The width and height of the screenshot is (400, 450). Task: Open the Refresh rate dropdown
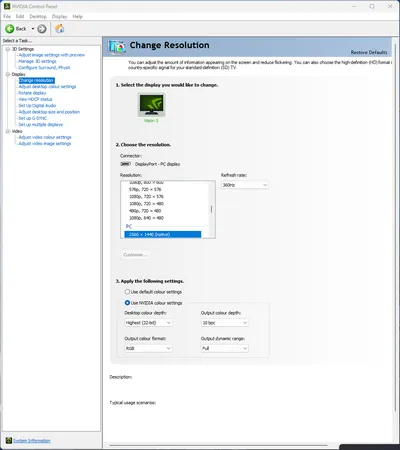245,185
